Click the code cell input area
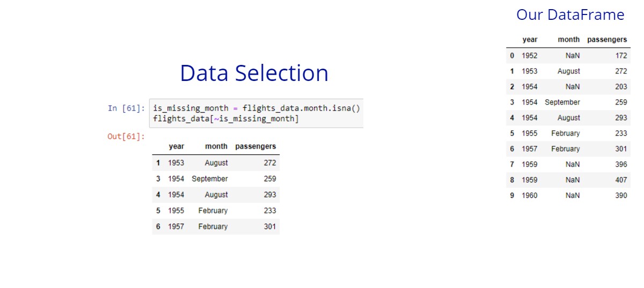This screenshot has width=644, height=288. coord(257,113)
